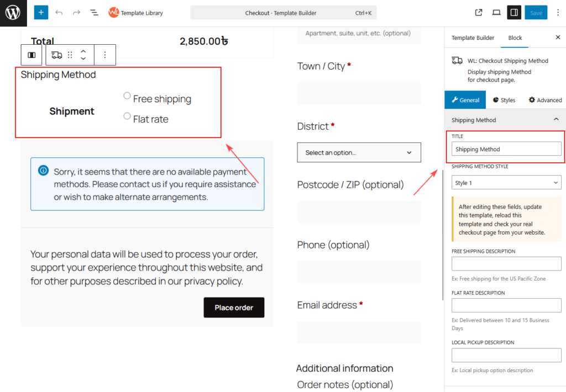The image size is (566, 392).
Task: Open block options three-dot menu
Action: [105, 55]
